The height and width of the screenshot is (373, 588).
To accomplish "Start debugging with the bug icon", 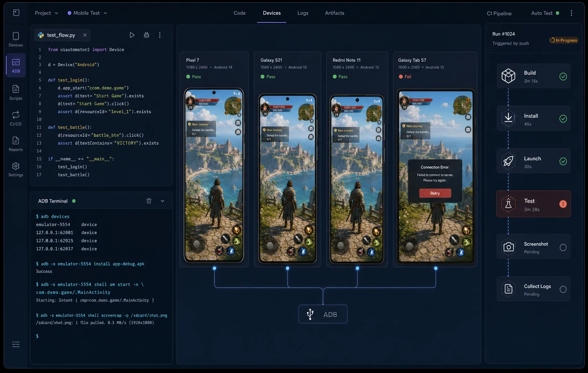I will pos(146,35).
